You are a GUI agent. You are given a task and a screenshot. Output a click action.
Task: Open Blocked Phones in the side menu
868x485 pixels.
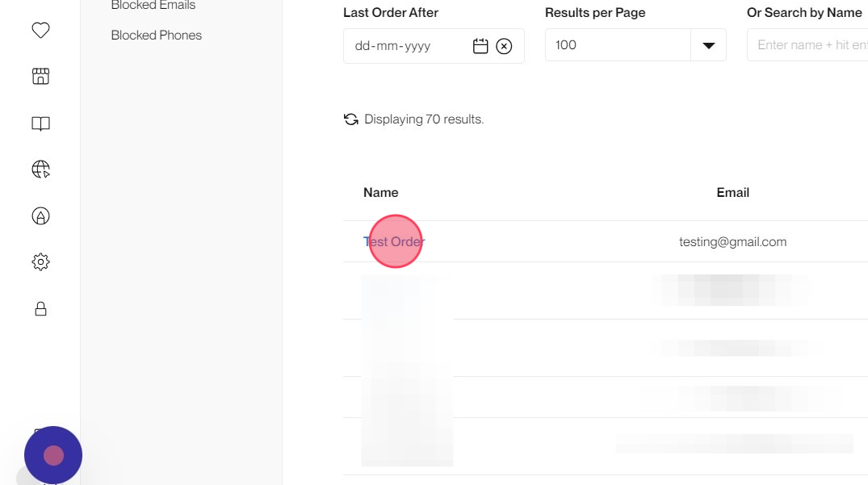156,35
